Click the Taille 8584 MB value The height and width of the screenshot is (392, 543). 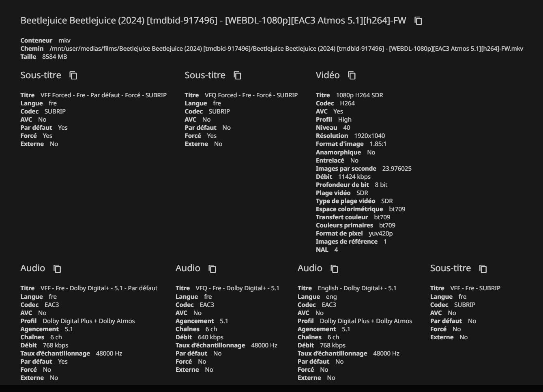[x=54, y=56]
